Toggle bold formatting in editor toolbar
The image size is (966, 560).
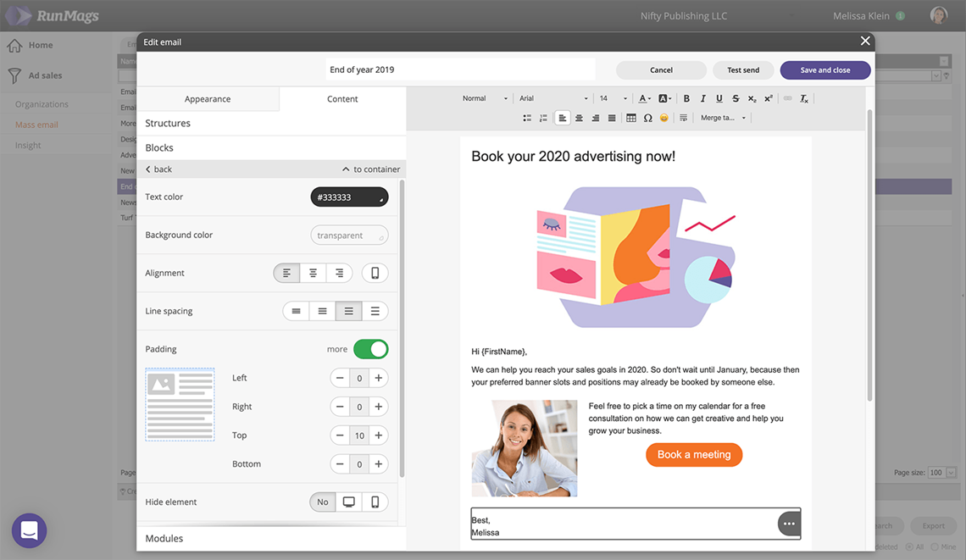click(x=686, y=98)
